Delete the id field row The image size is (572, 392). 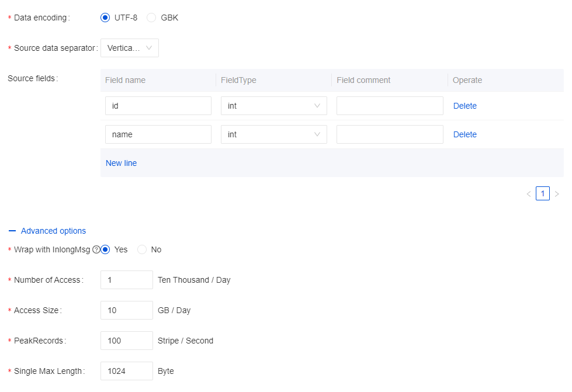click(x=464, y=106)
